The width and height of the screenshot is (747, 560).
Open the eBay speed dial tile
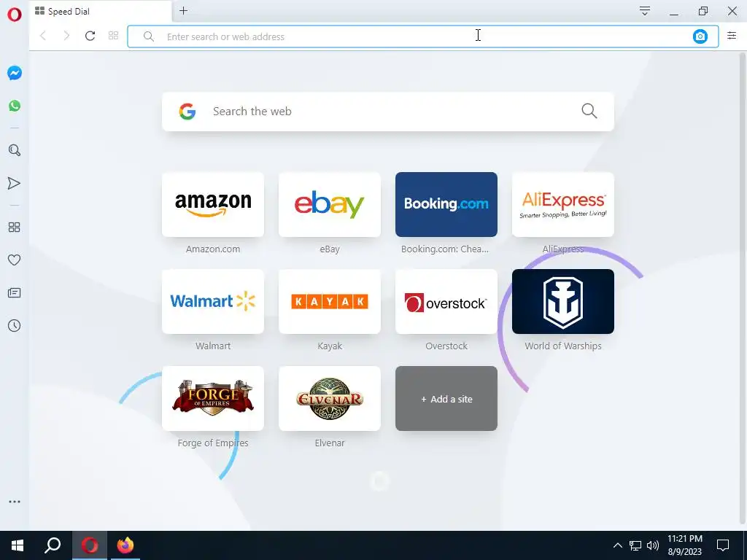(330, 204)
